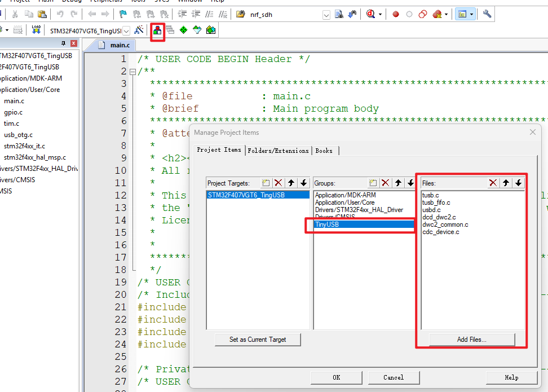This screenshot has height=392, width=548.
Task: Click the Cut scissors icon in the toolbar
Action: pyautogui.click(x=15, y=14)
